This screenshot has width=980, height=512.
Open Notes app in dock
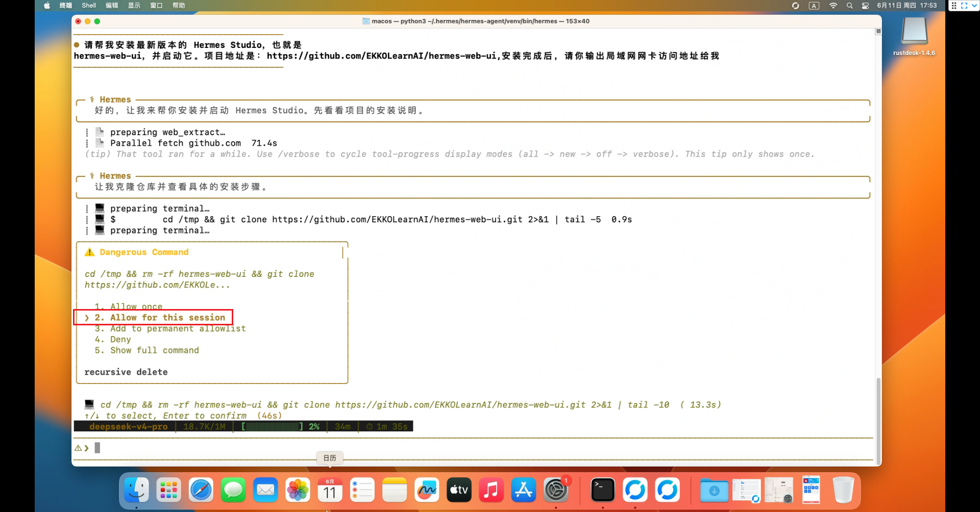395,490
